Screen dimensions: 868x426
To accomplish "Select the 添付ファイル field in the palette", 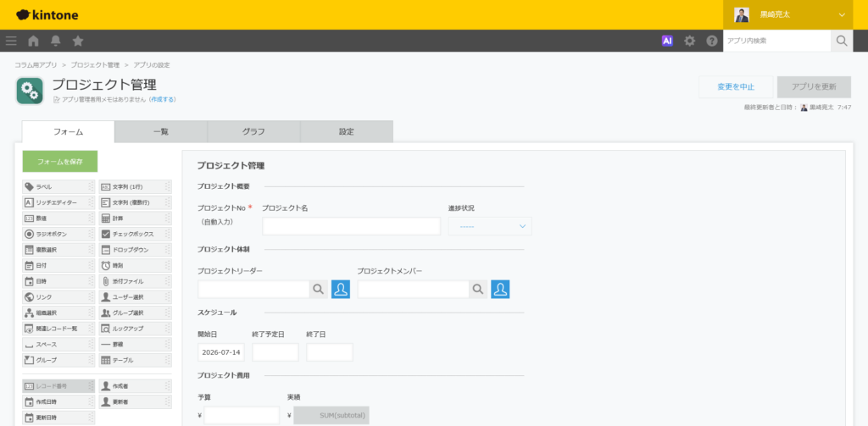I will pos(135,282).
